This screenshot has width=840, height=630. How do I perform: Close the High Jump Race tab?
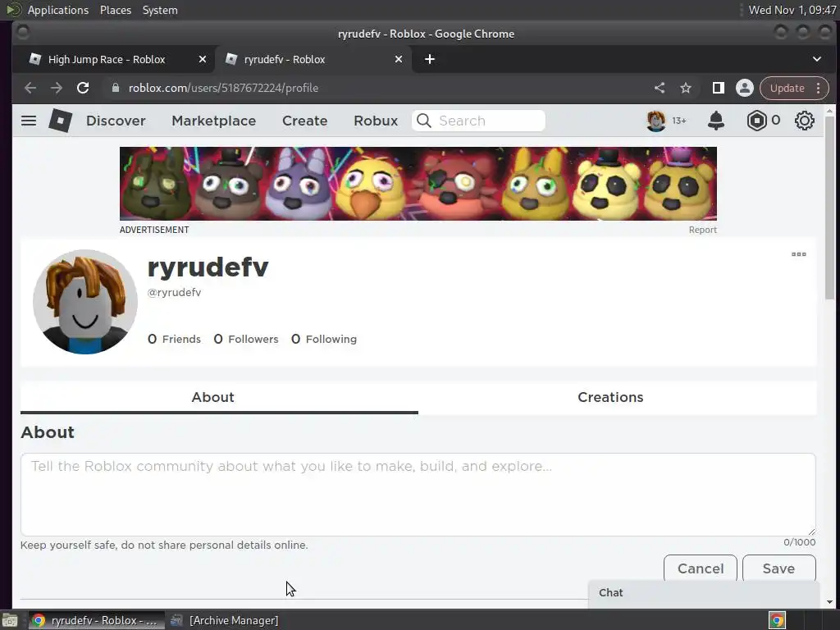coord(202,59)
